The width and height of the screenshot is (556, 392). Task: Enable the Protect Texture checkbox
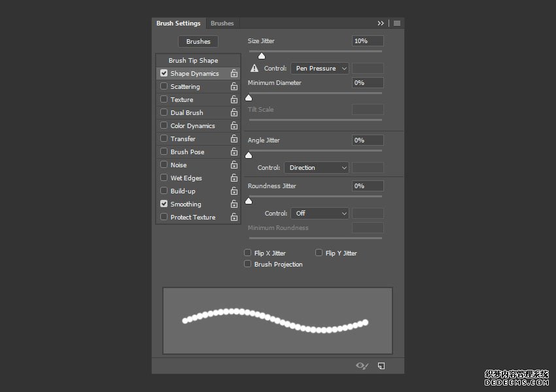point(164,217)
